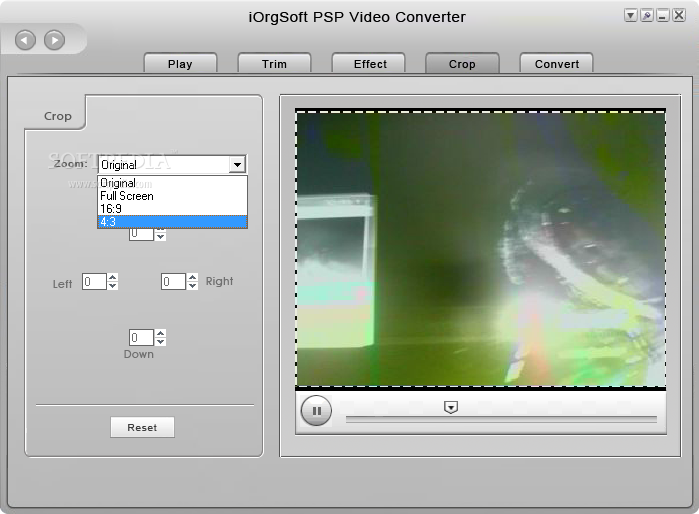This screenshot has width=699, height=514.
Task: Reset the crop settings
Action: point(142,428)
